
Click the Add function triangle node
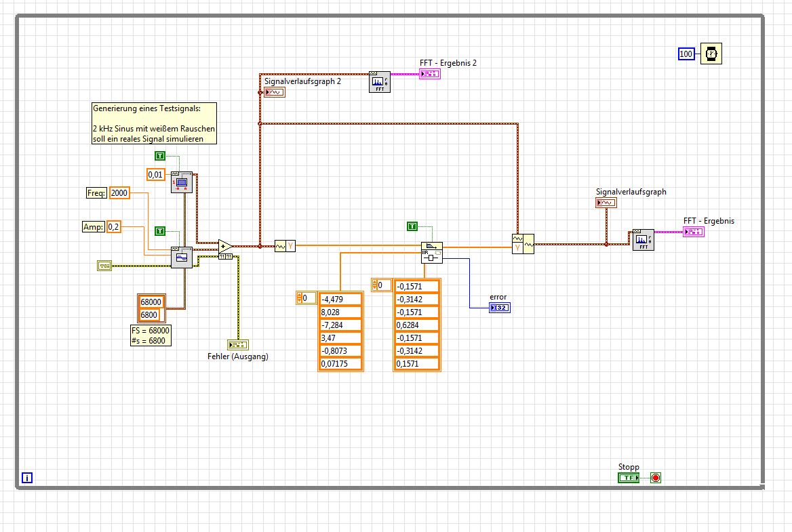(225, 246)
